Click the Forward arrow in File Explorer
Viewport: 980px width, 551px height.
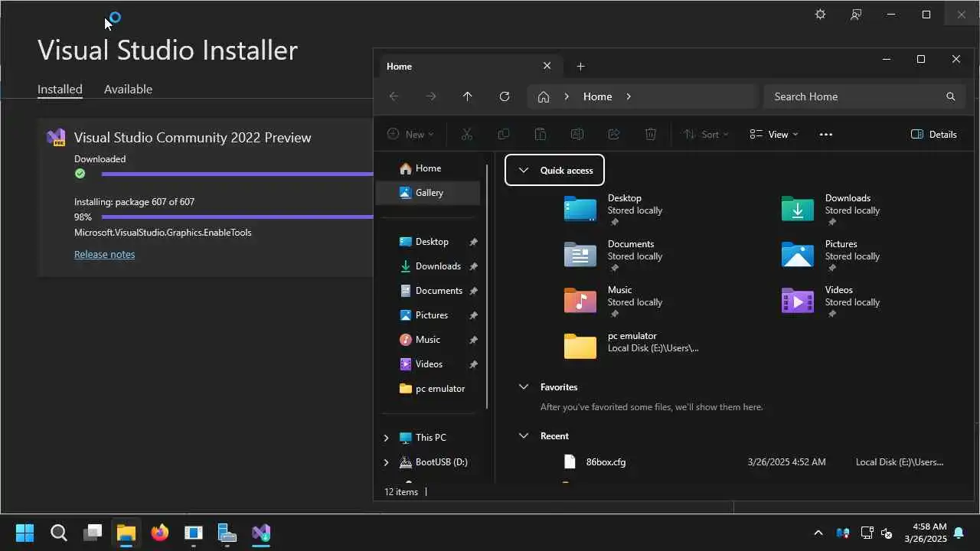click(431, 96)
